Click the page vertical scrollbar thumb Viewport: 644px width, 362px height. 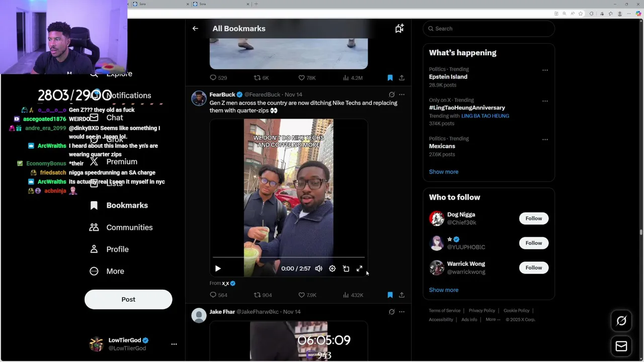pos(641,232)
